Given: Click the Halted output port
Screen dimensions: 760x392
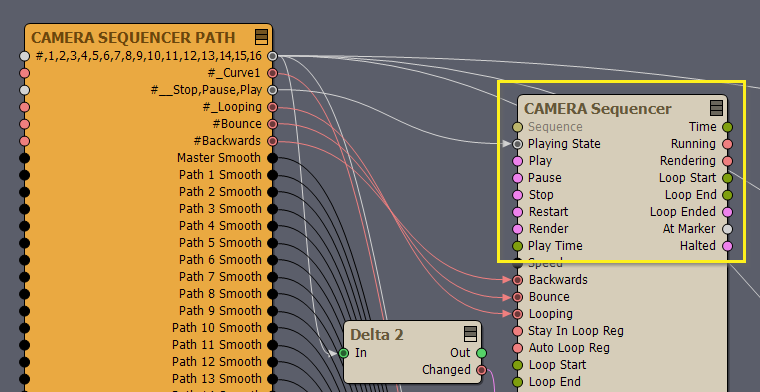Looking at the screenshot, I should coord(727,246).
